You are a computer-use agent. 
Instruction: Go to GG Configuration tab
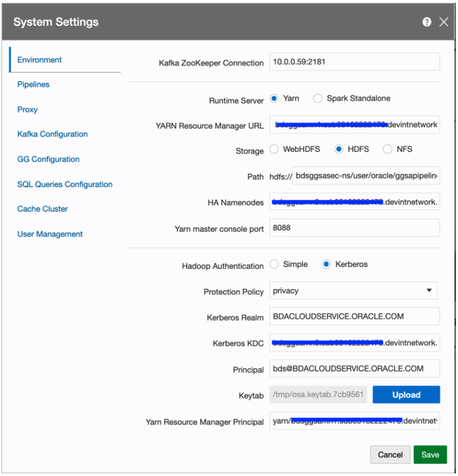point(48,159)
